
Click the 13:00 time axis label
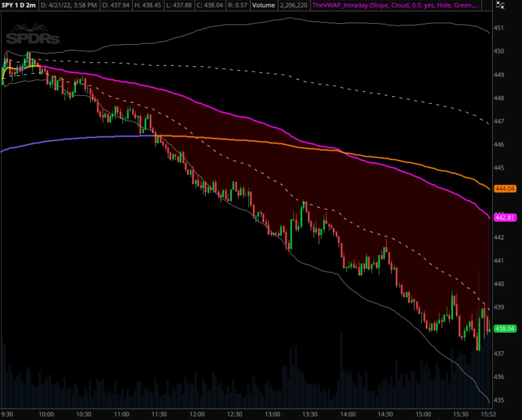click(x=272, y=414)
